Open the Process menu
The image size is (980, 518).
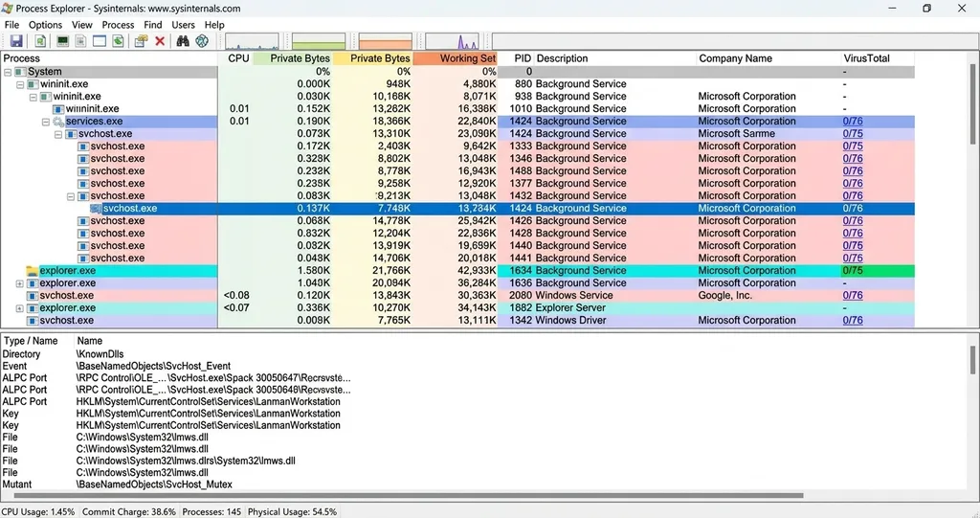(x=118, y=25)
